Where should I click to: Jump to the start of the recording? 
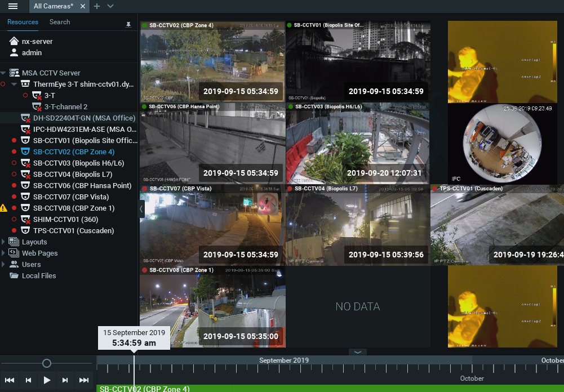pyautogui.click(x=10, y=380)
